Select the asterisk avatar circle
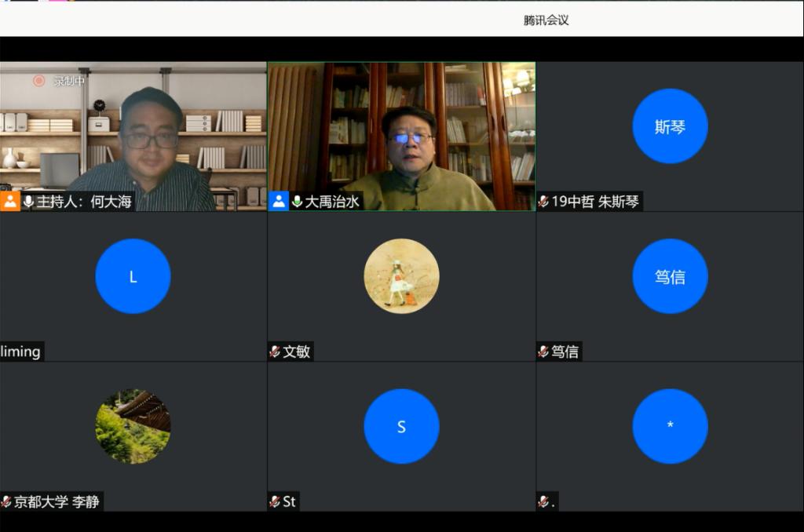Viewport: 804px width, 532px height. [x=670, y=426]
